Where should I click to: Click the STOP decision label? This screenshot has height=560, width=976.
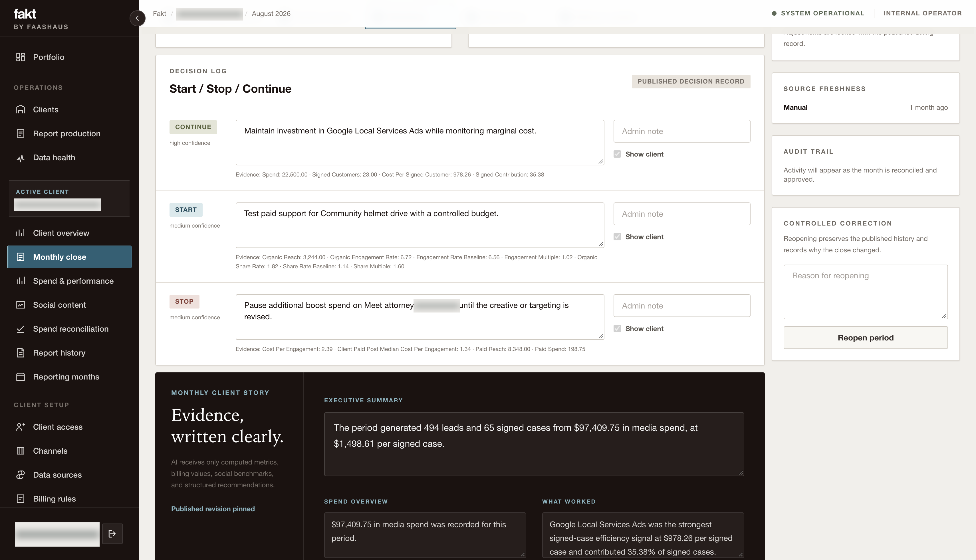pyautogui.click(x=184, y=302)
